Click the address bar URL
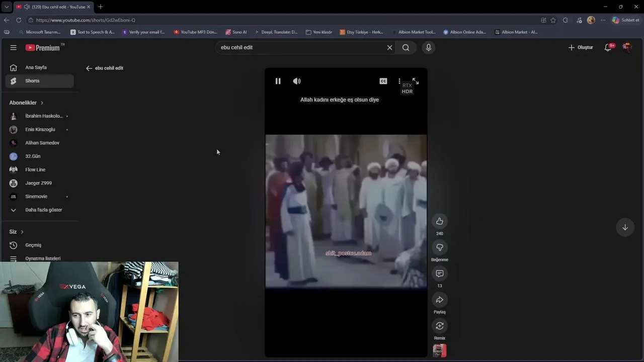The image size is (644, 362). pyautogui.click(x=86, y=20)
